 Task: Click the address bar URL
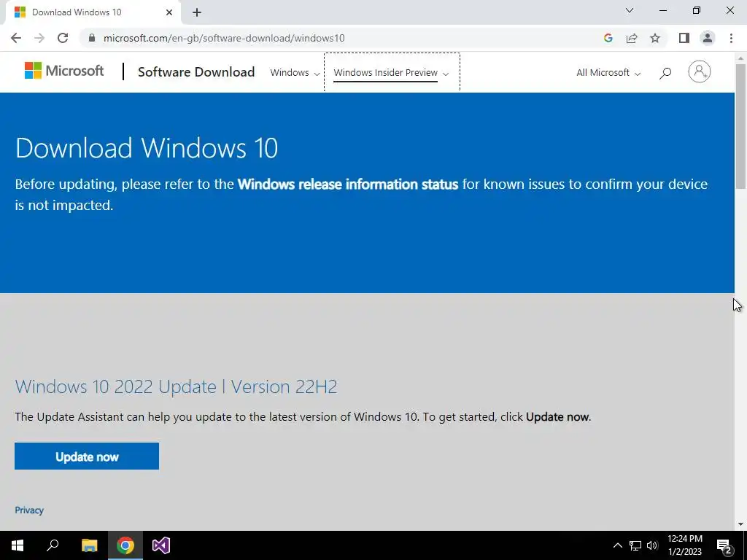224,38
